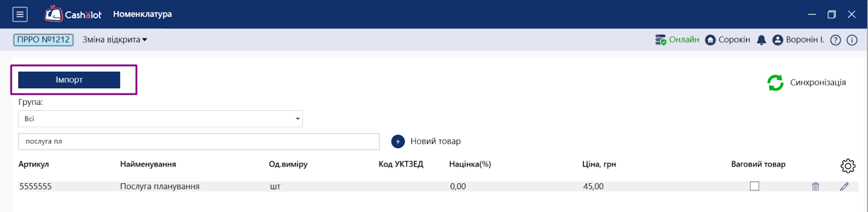The height and width of the screenshot is (212, 868).
Task: Open the hamburger menu icon
Action: [20, 15]
